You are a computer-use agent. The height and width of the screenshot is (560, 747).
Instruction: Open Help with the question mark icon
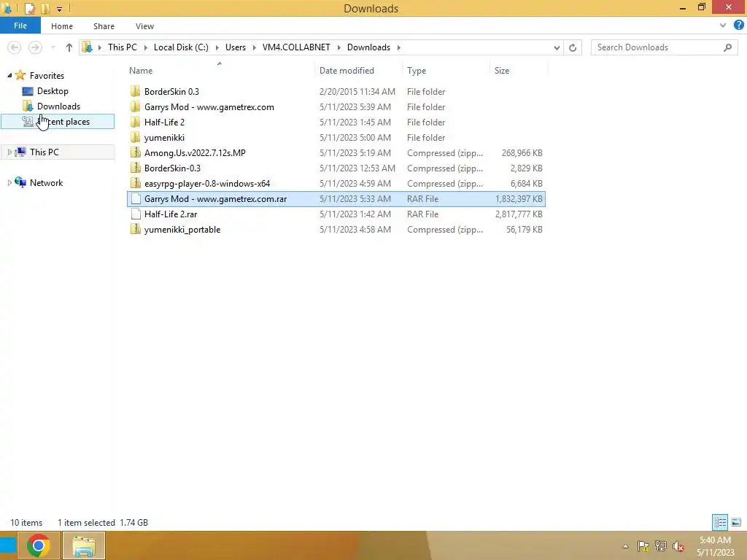[738, 26]
